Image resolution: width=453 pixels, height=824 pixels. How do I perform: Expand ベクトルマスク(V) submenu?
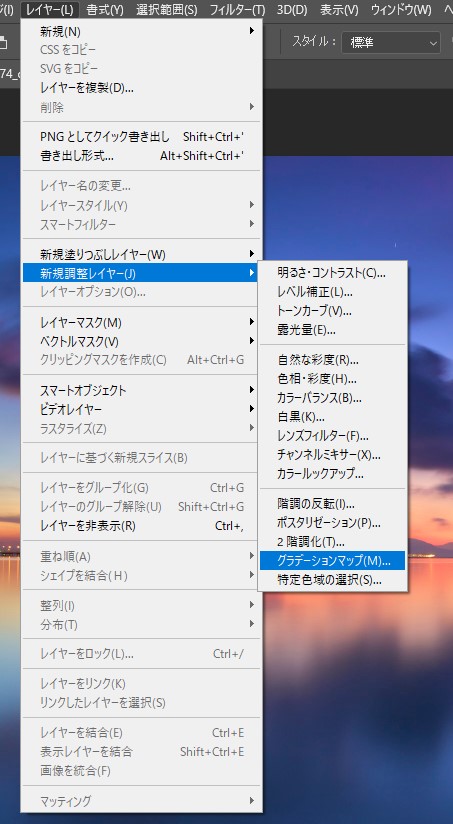coord(141,341)
